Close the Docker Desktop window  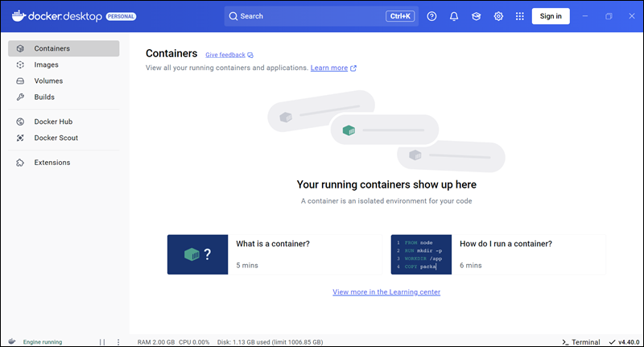(x=632, y=16)
